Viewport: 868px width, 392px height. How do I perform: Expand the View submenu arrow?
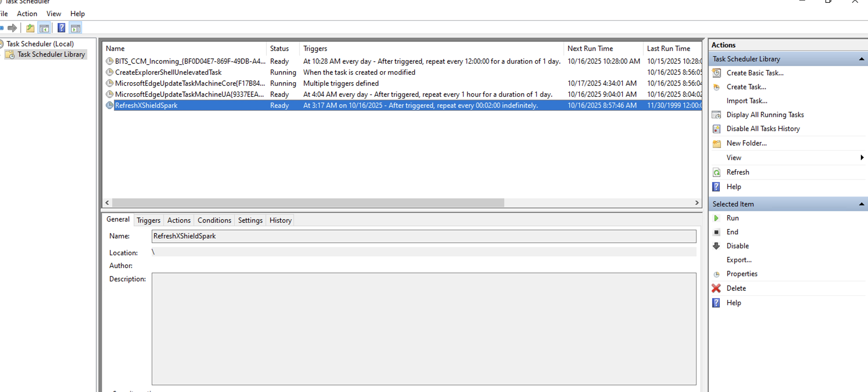pyautogui.click(x=862, y=157)
